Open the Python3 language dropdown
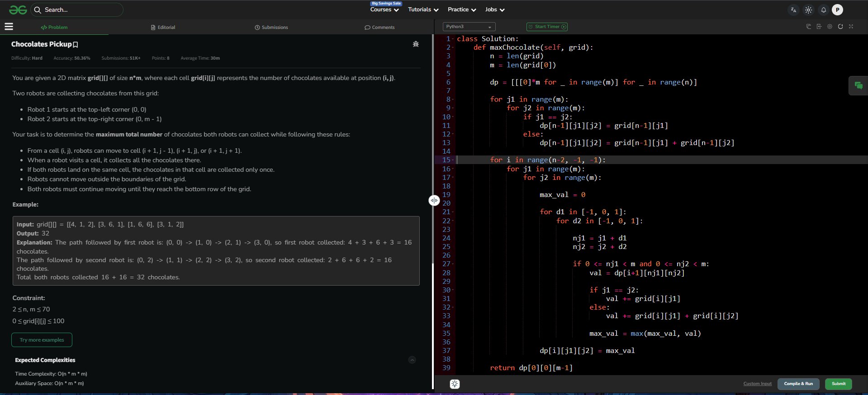Image resolution: width=868 pixels, height=395 pixels. tap(469, 27)
